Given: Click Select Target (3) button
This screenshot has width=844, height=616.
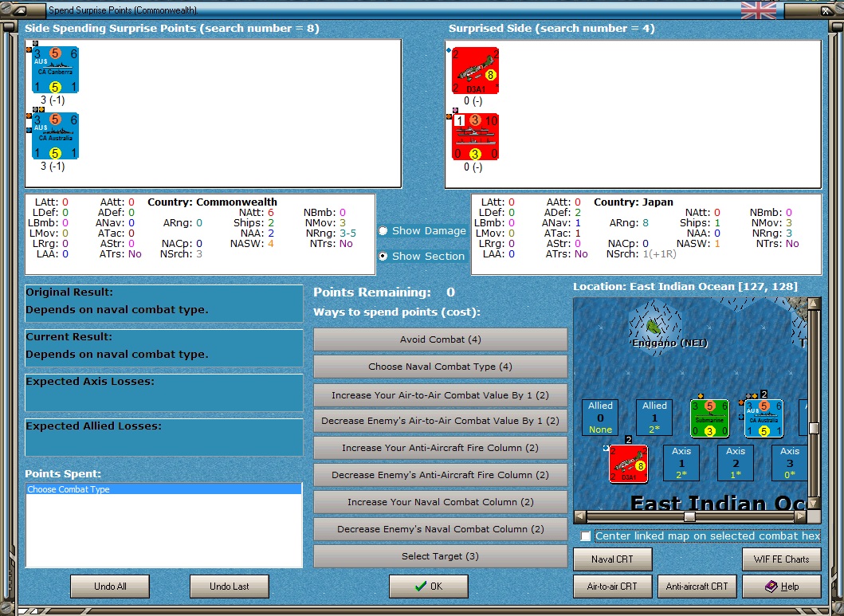Looking at the screenshot, I should pyautogui.click(x=440, y=556).
